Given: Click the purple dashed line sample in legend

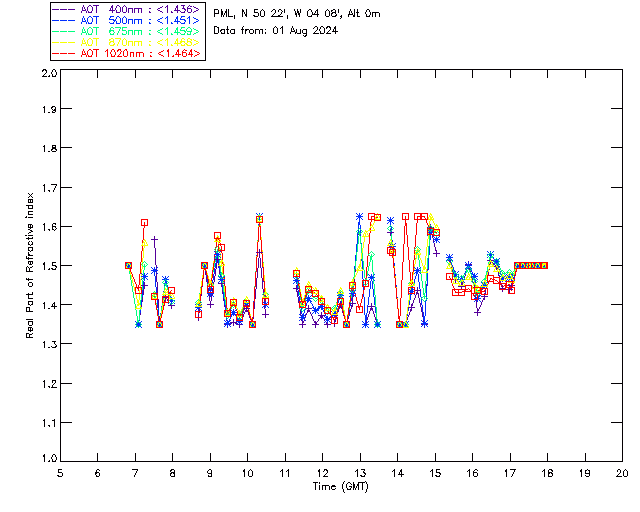Looking at the screenshot, I should 64,9.
